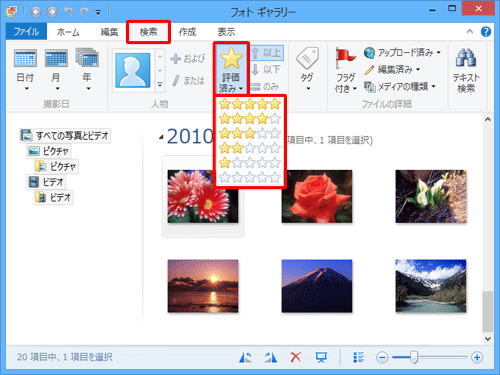Image resolution: width=500 pixels, height=375 pixels.
Task: Select the mountain river landscape thumbnail
Action: pyautogui.click(x=431, y=286)
